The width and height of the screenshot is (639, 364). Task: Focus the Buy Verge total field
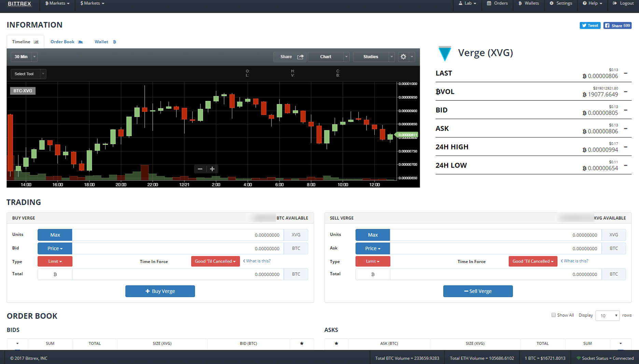[178, 274]
